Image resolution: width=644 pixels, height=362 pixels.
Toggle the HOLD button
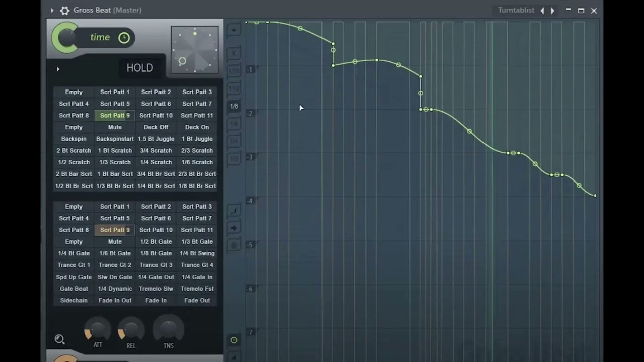[140, 68]
